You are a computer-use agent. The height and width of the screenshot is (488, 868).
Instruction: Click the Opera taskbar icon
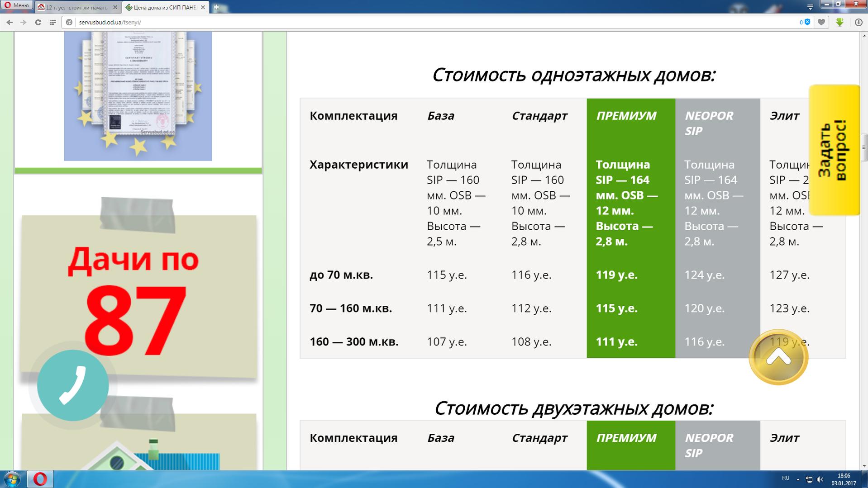coord(40,479)
